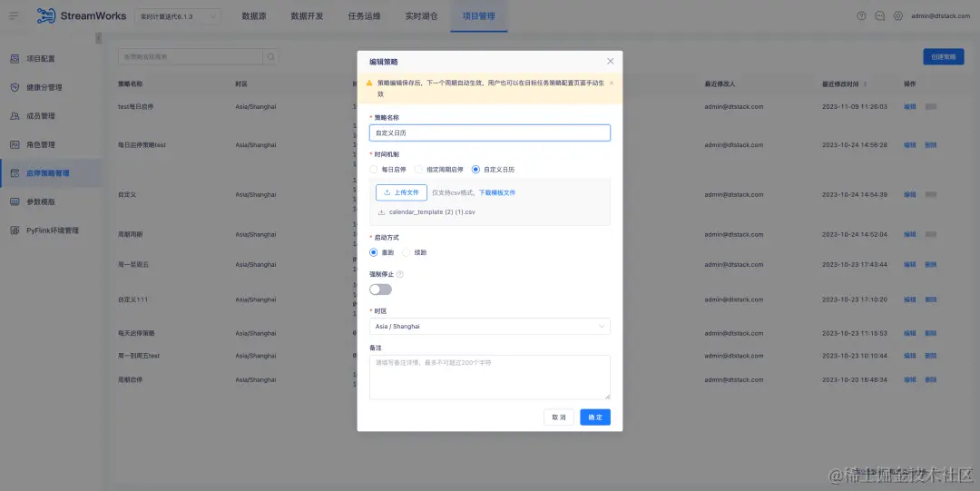
Task: Click the strategy name search box
Action: click(191, 57)
